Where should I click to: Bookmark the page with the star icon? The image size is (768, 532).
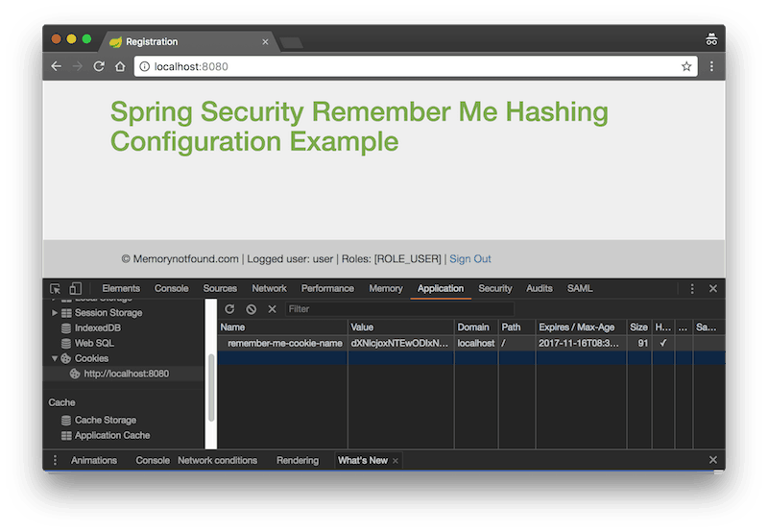point(686,66)
